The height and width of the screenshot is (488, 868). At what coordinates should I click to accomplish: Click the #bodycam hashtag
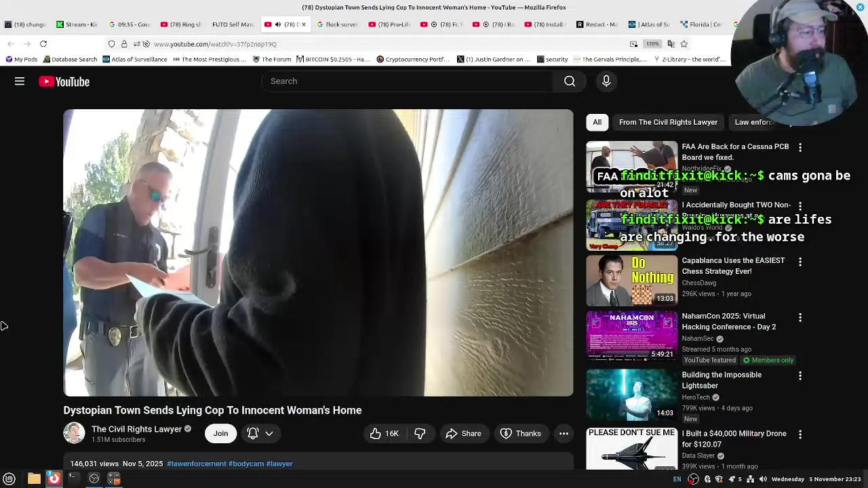coord(246,464)
